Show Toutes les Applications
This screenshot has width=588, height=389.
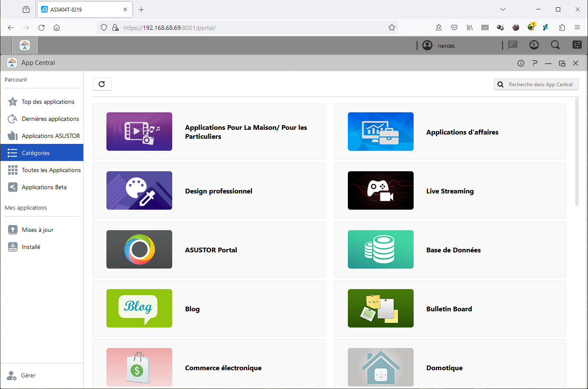point(42,170)
